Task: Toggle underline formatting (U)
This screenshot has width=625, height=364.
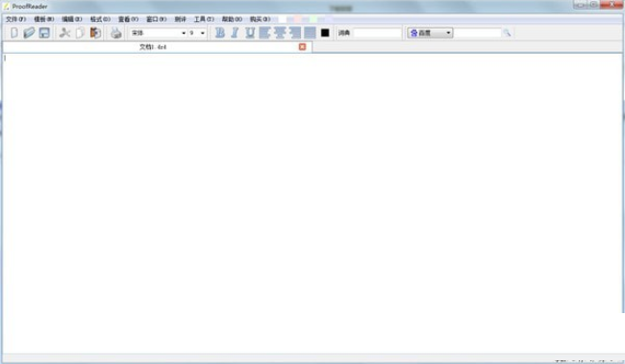Action: coord(250,33)
